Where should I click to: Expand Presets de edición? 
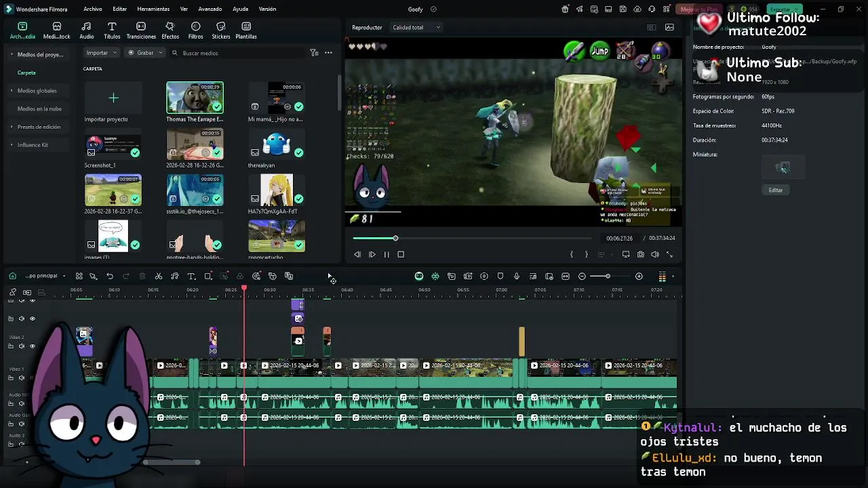pos(12,127)
